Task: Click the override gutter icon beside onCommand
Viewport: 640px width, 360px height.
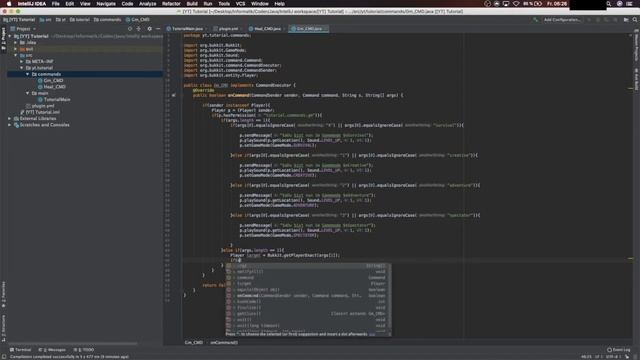Action: pos(173,96)
